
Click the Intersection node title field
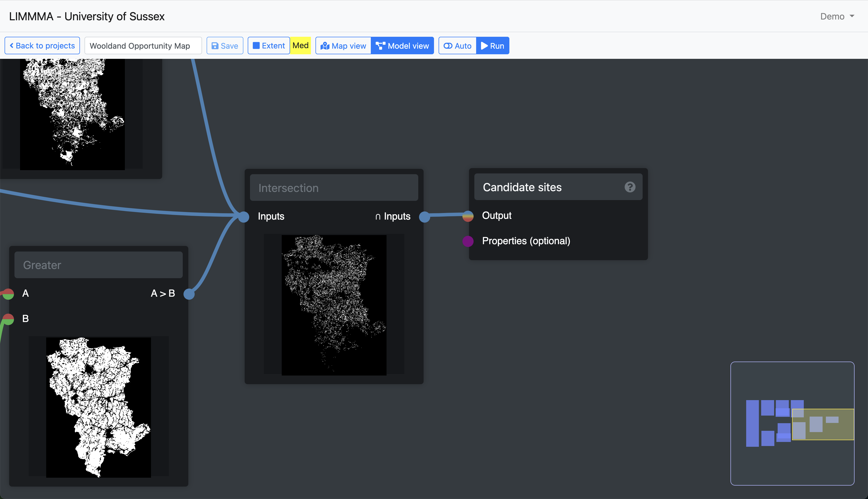click(334, 188)
